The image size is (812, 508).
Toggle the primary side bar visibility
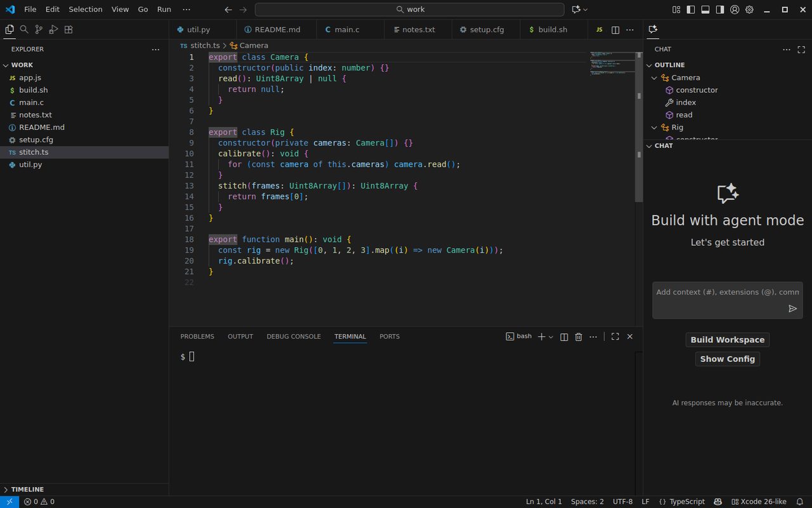tap(691, 10)
